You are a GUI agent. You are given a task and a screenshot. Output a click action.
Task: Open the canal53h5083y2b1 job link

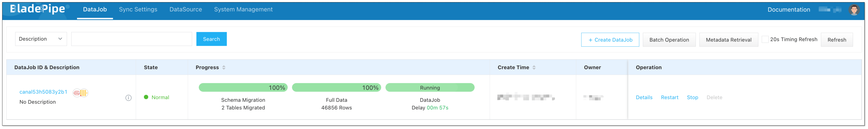(x=43, y=92)
